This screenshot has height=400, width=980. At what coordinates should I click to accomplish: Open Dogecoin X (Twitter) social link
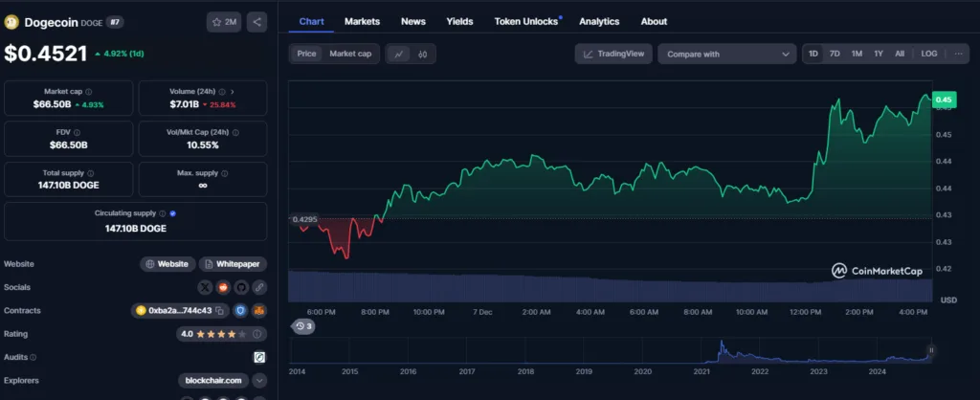point(205,287)
